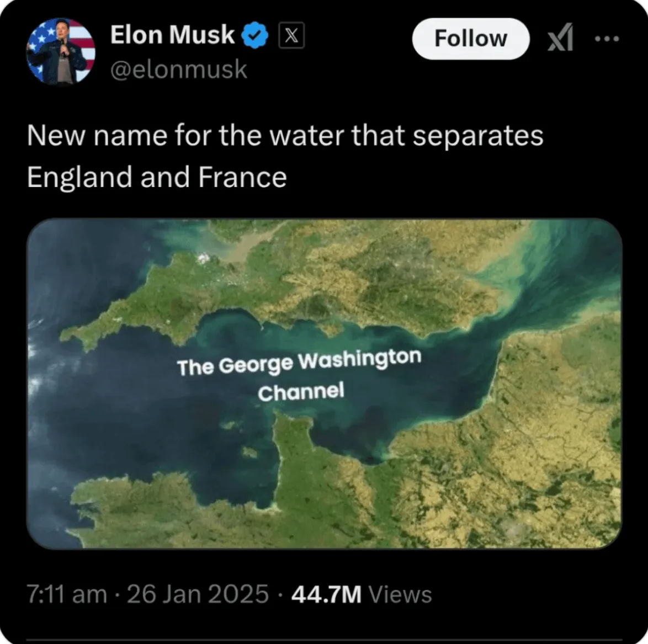Click the Elon Musk display name

coord(172,35)
